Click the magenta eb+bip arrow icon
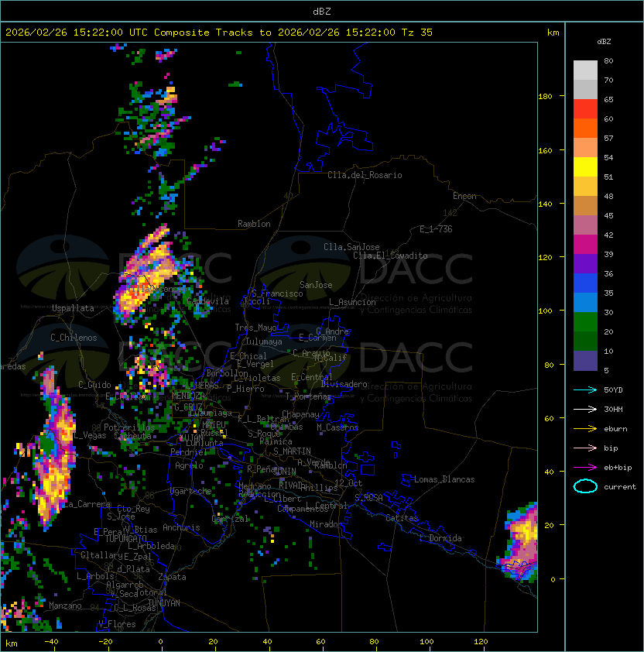Image resolution: width=644 pixels, height=652 pixels. click(585, 468)
